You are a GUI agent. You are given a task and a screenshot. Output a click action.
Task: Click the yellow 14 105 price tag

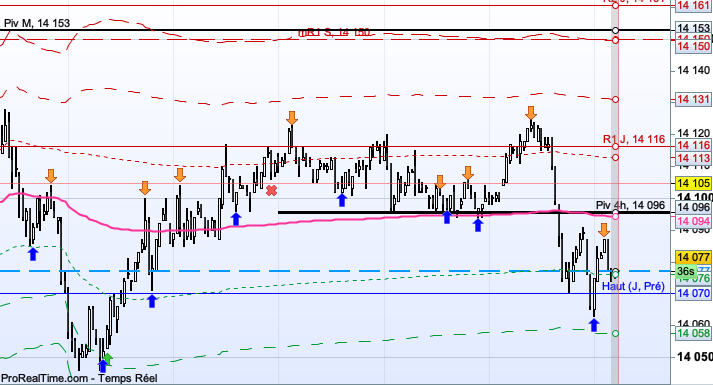(693, 183)
